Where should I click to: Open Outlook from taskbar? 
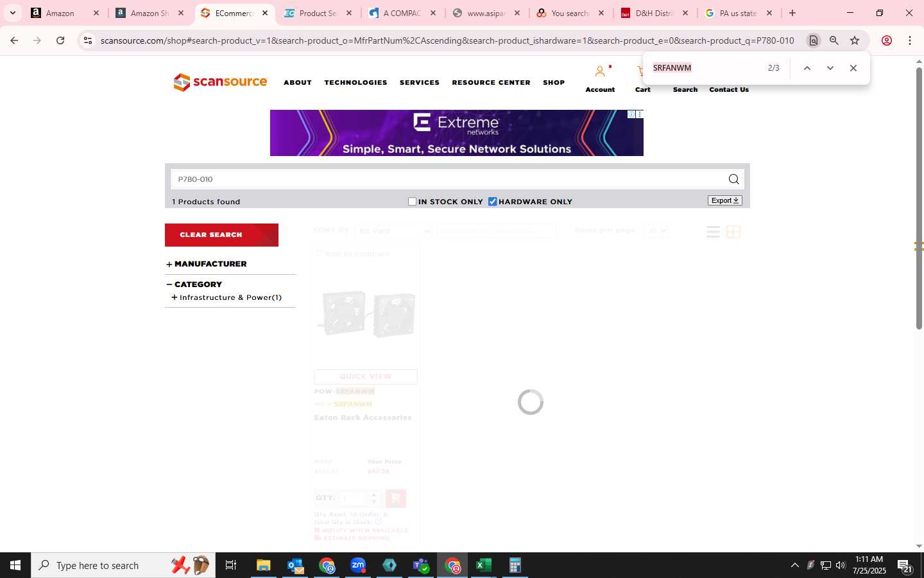click(x=295, y=565)
